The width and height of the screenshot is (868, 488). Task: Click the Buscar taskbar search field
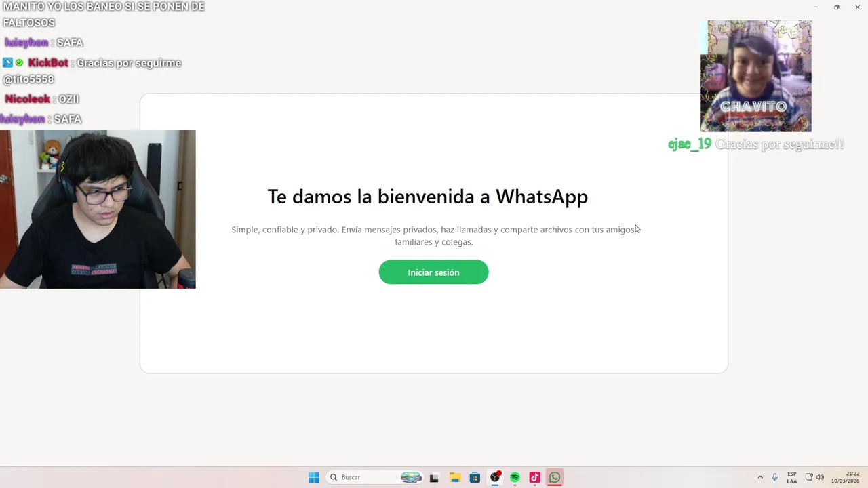click(x=375, y=477)
